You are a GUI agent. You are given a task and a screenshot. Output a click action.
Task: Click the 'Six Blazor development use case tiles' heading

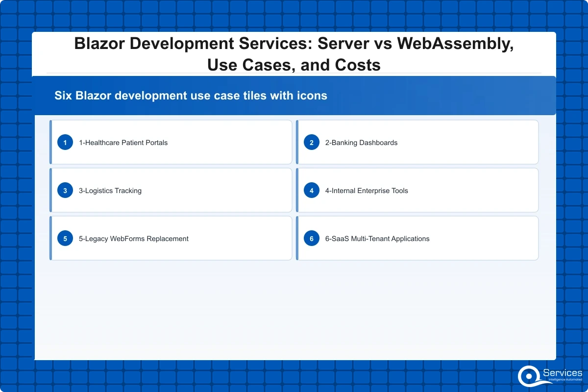(191, 96)
